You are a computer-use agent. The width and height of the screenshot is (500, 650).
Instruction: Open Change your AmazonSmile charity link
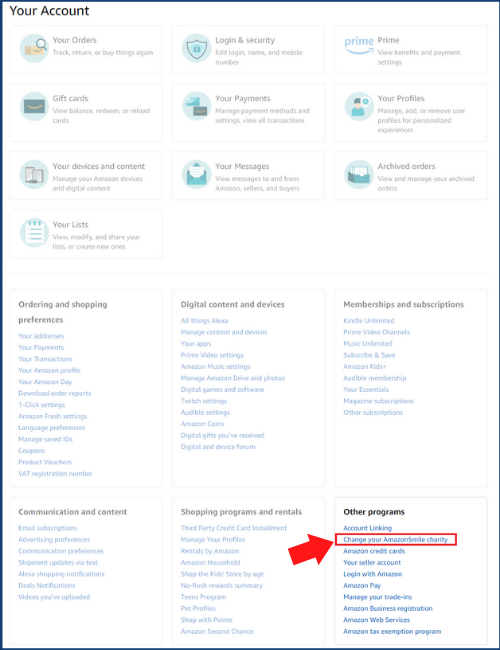(x=396, y=539)
